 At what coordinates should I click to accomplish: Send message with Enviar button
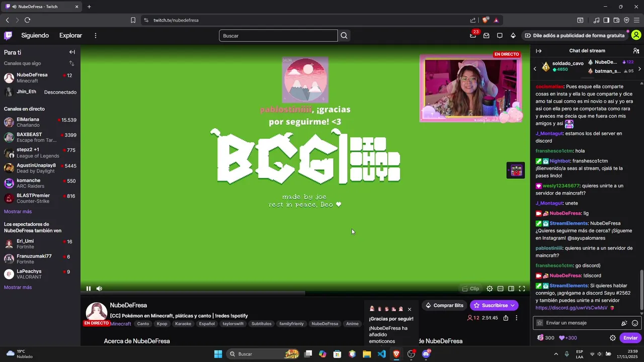click(630, 338)
